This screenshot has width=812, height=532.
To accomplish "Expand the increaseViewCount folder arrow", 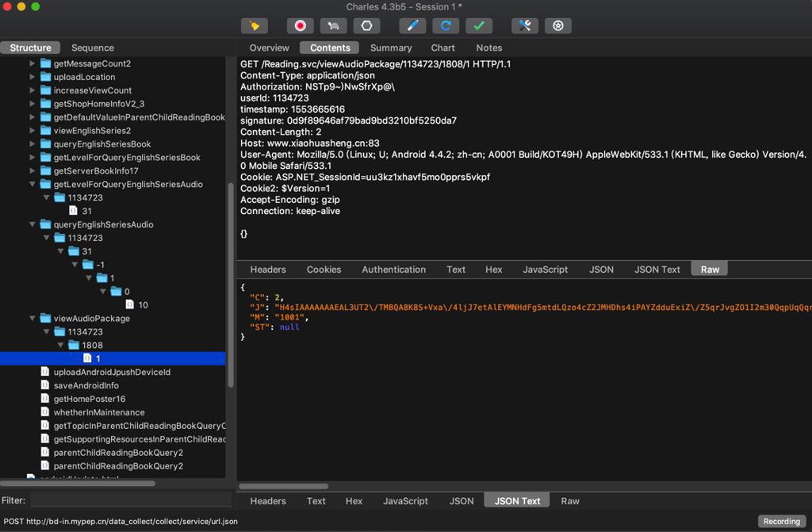I will pyautogui.click(x=32, y=90).
